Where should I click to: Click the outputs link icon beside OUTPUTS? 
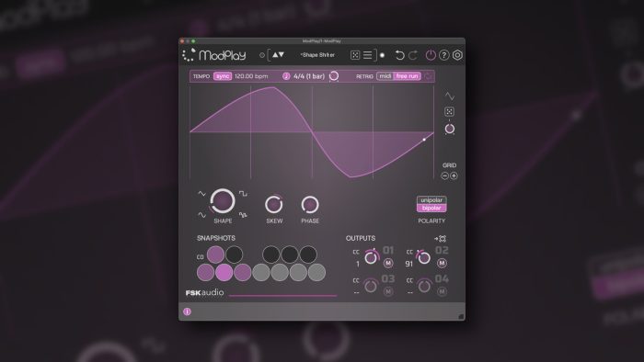pos(441,238)
